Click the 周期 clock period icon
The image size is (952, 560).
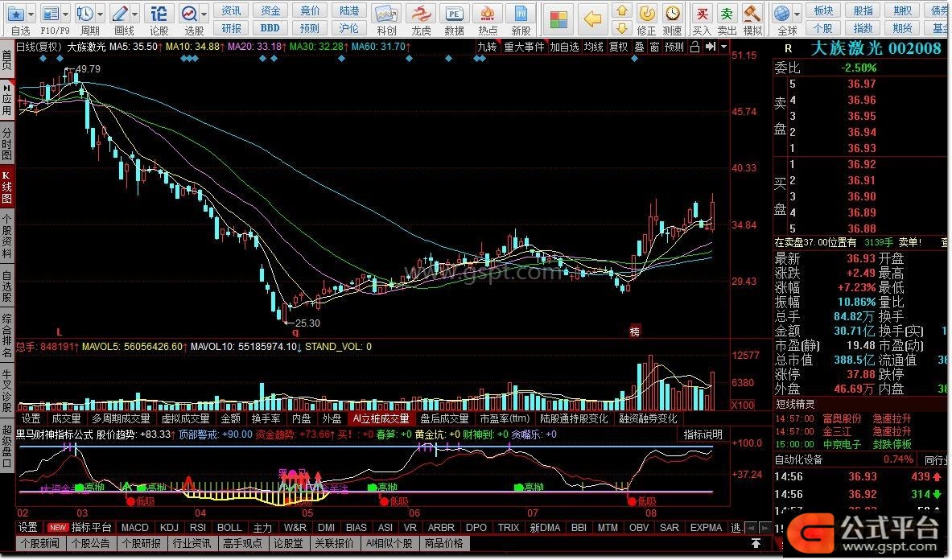tap(85, 14)
